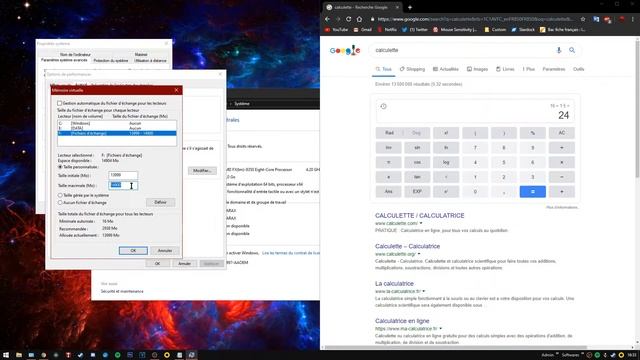Open Paramètres in Google search bar
This screenshot has height=360, width=640.
click(x=554, y=69)
